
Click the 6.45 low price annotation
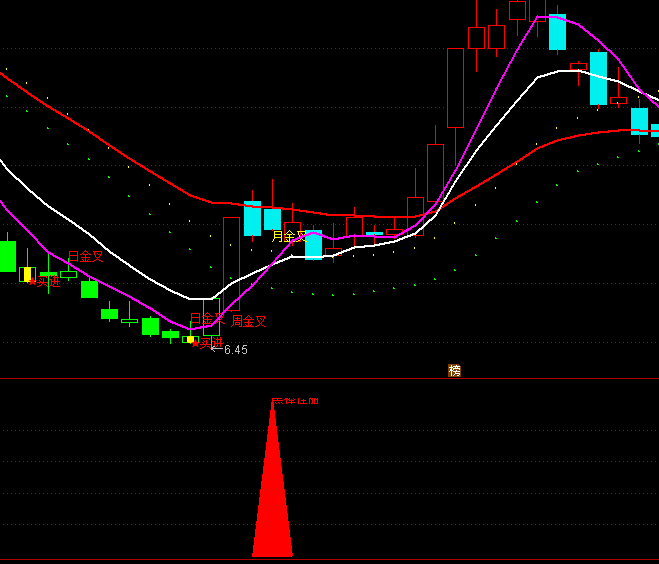click(x=235, y=350)
